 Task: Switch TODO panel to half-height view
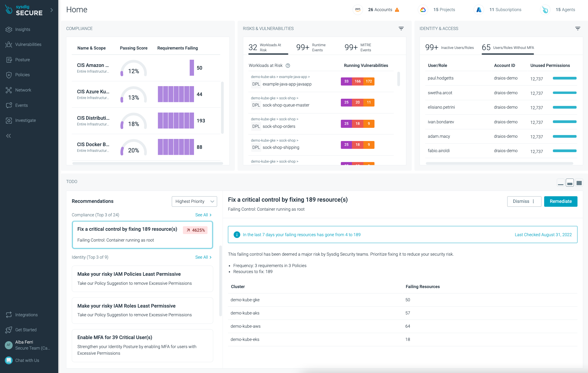pyautogui.click(x=570, y=183)
